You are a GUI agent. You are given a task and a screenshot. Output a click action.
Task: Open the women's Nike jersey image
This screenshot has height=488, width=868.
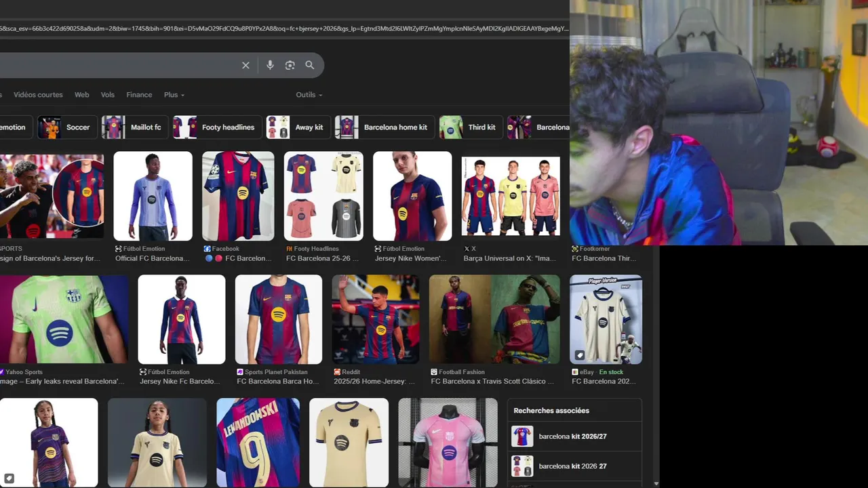pyautogui.click(x=412, y=196)
